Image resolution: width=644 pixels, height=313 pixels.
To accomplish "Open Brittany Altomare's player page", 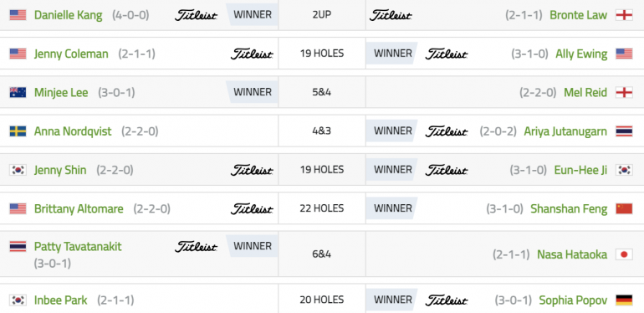I will [x=79, y=208].
